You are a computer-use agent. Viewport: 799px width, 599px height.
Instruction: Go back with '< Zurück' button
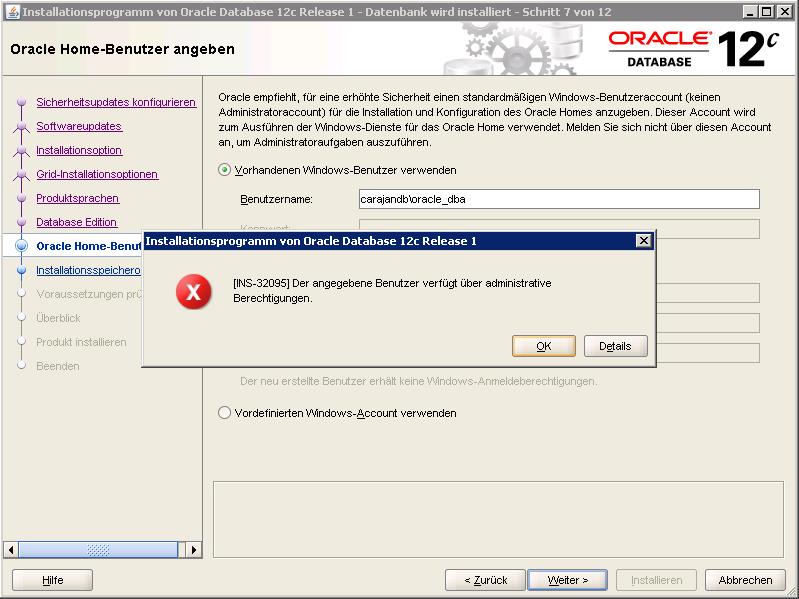[x=485, y=580]
